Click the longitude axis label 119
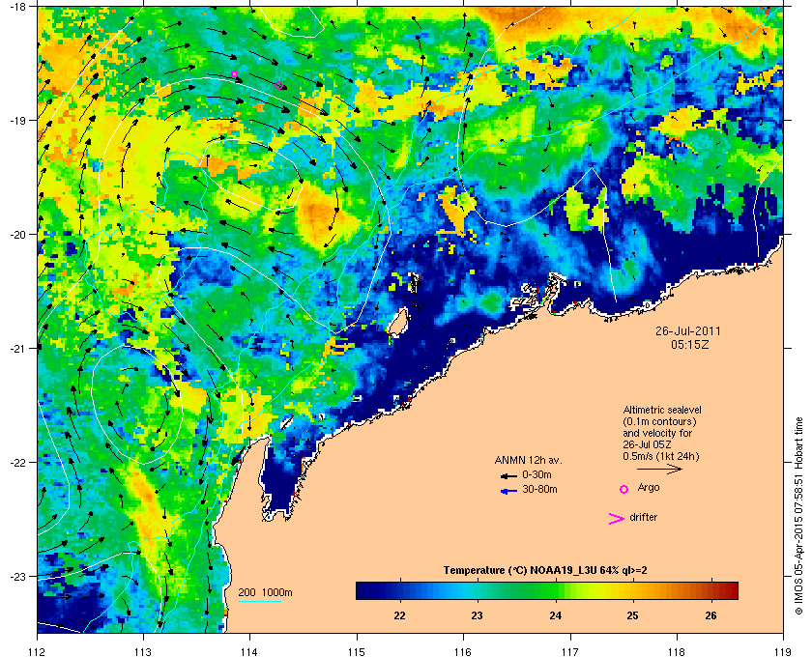This screenshot has height=657, width=812. click(x=783, y=651)
